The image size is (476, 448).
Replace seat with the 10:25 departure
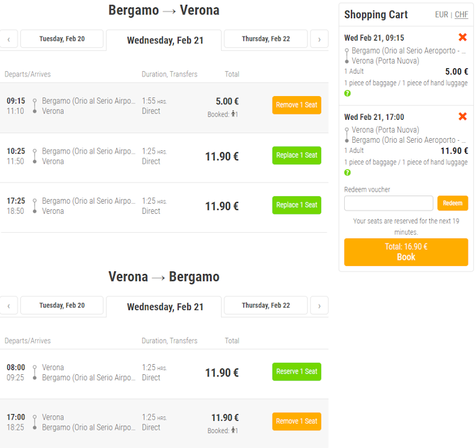[297, 155]
